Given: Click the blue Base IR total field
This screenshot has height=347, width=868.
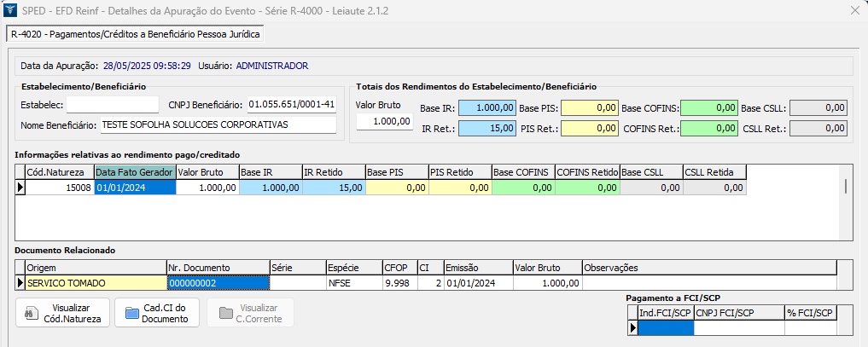Looking at the screenshot, I should 486,108.
